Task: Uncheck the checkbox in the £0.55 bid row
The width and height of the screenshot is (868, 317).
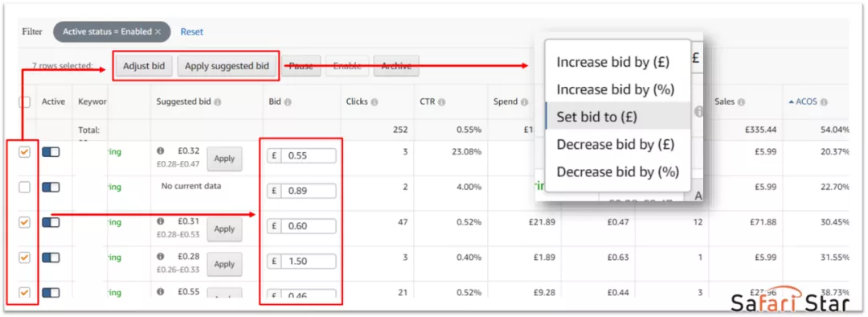Action: pos(24,152)
